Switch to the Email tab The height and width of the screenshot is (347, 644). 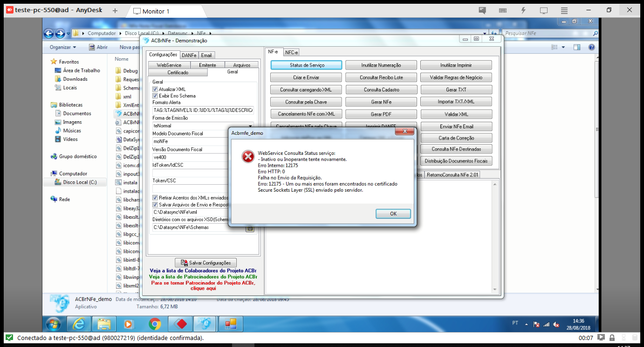206,55
